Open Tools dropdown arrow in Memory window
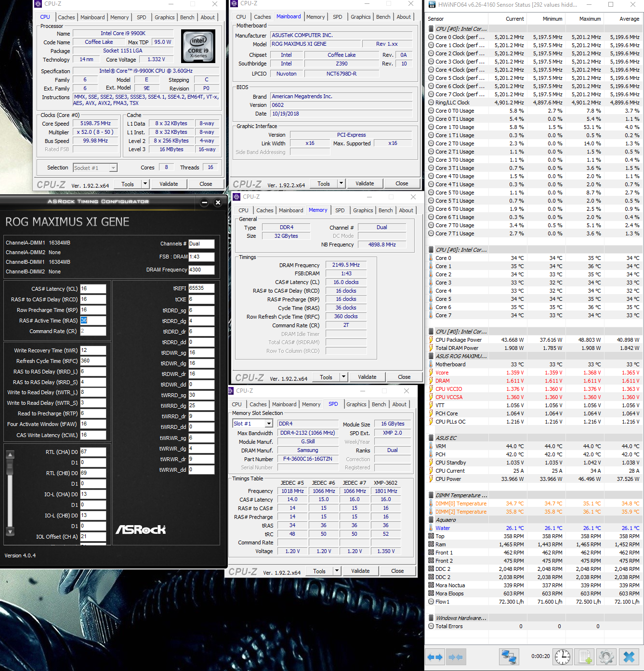The height and width of the screenshot is (671, 644). (x=343, y=377)
